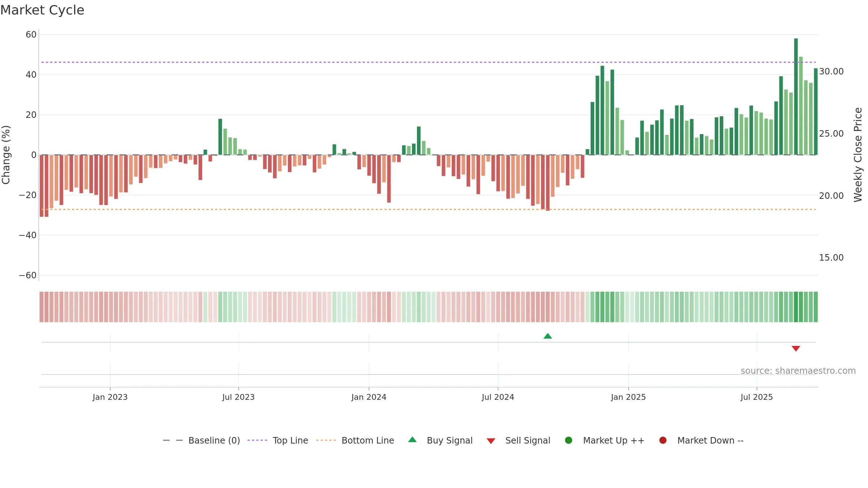Screen dimensions: 868x488
Task: Click the Jul 2023 axis label
Action: click(x=238, y=397)
